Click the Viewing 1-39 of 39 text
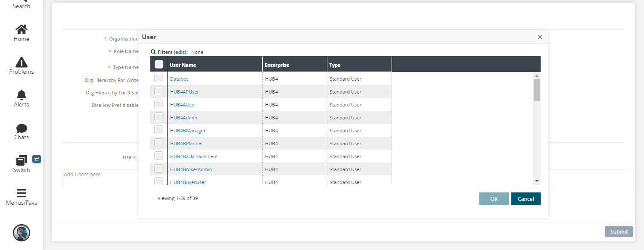The height and width of the screenshot is (250, 644). pyautogui.click(x=177, y=199)
